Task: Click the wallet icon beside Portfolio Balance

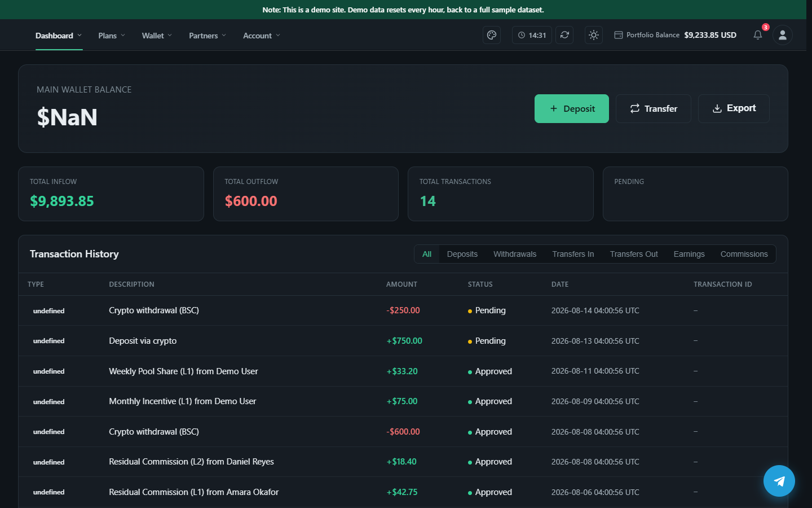Action: click(x=618, y=35)
